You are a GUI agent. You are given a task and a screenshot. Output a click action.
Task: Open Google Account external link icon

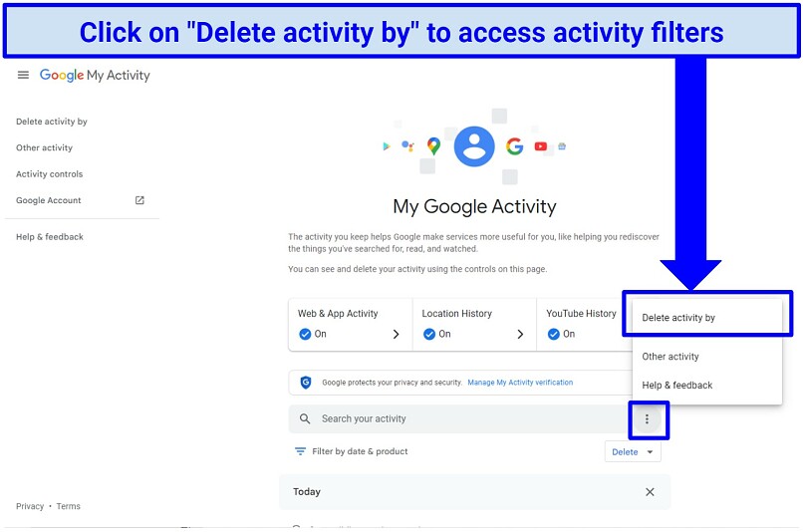139,200
